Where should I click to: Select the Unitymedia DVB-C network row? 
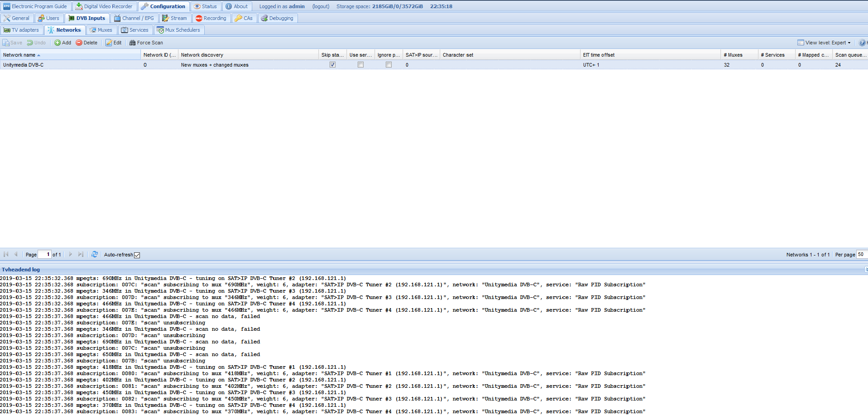coord(434,65)
